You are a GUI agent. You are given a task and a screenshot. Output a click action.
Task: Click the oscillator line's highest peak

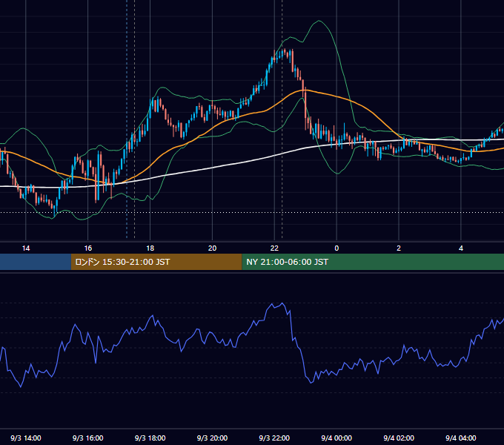[282, 303]
